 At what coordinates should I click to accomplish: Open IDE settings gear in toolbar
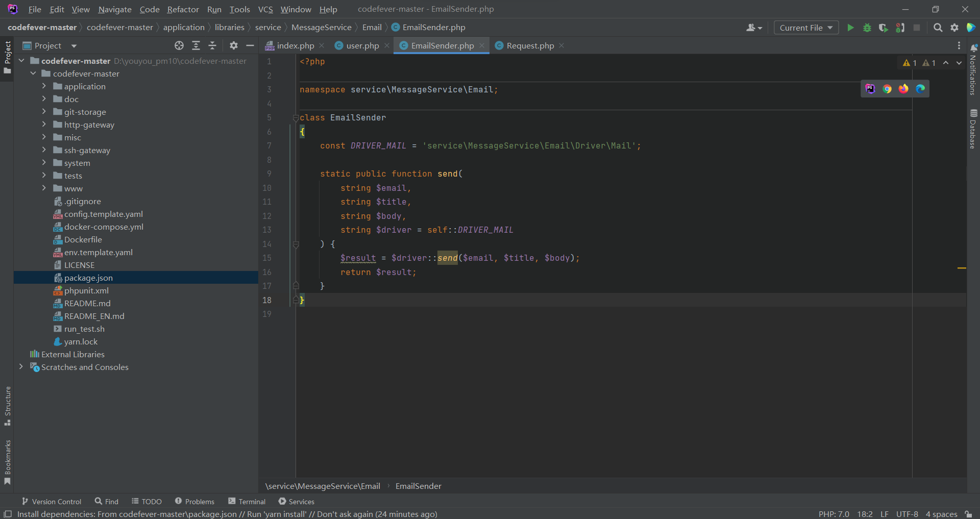(954, 28)
